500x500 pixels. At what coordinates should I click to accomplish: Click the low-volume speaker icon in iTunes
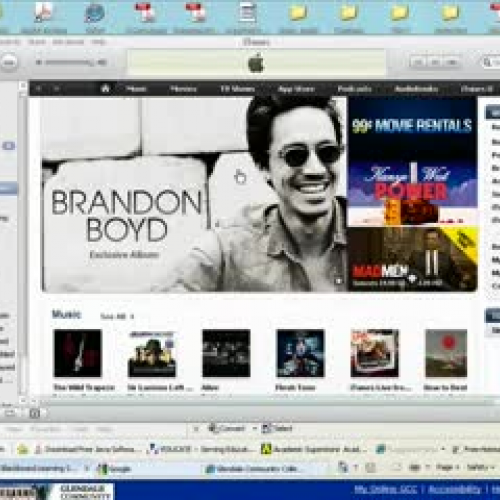click(39, 62)
